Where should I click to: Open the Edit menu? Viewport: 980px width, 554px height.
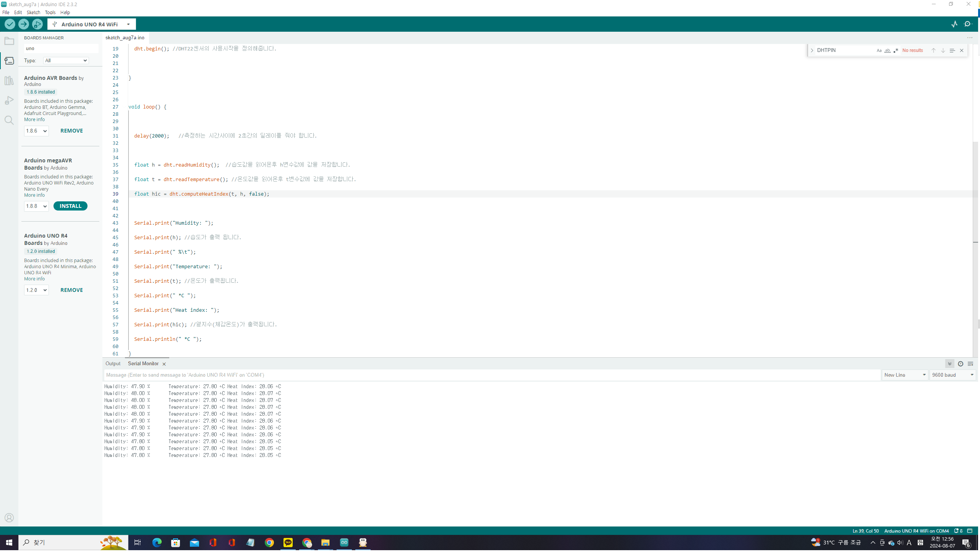[x=18, y=13]
